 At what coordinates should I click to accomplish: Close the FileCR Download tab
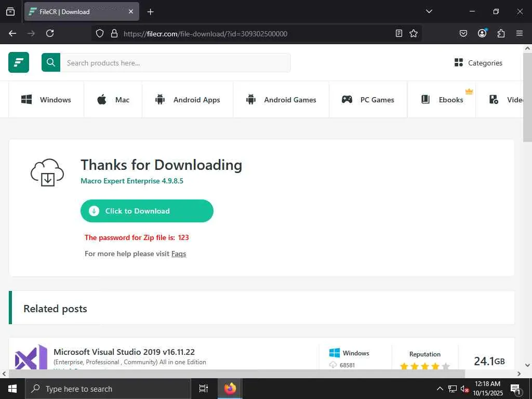(x=131, y=11)
